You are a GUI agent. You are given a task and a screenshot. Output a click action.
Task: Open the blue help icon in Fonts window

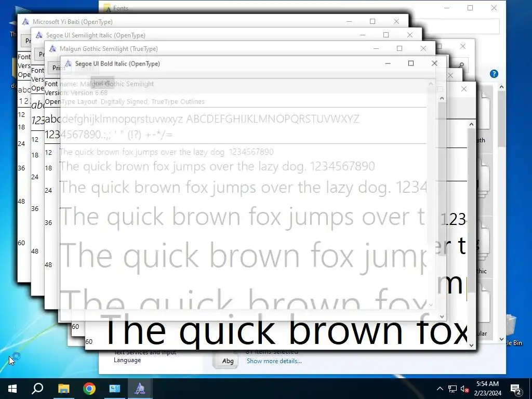point(494,74)
